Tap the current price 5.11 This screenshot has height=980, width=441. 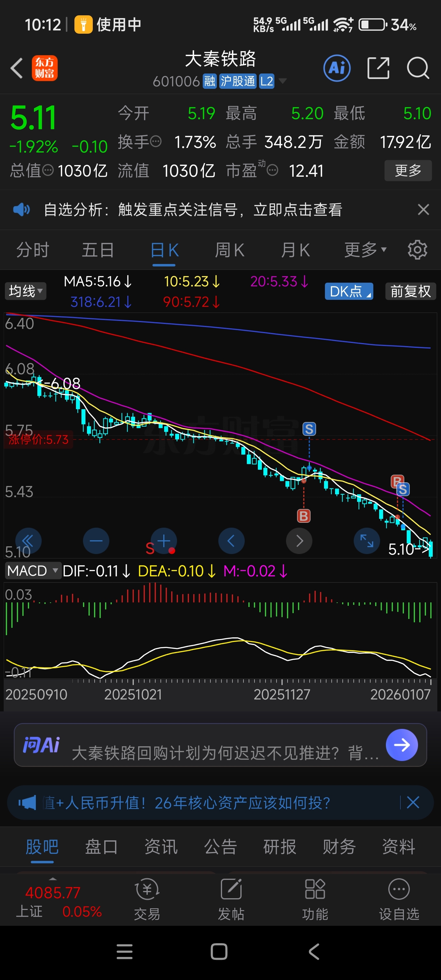coord(33,118)
